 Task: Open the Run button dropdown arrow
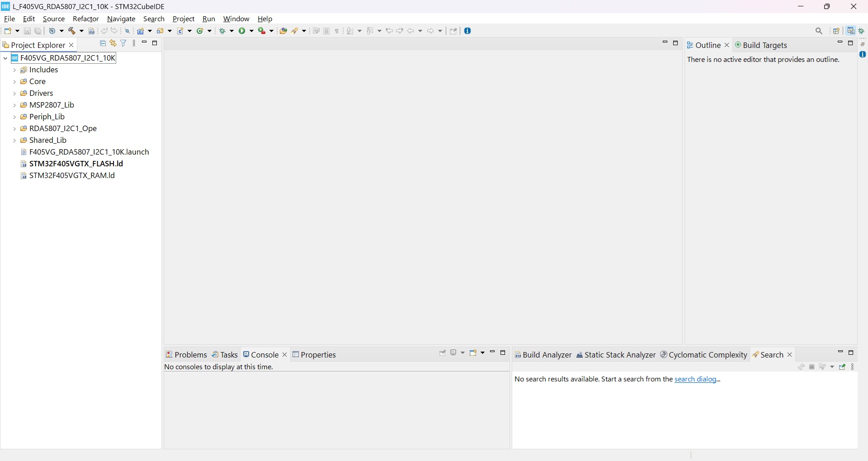coord(252,31)
